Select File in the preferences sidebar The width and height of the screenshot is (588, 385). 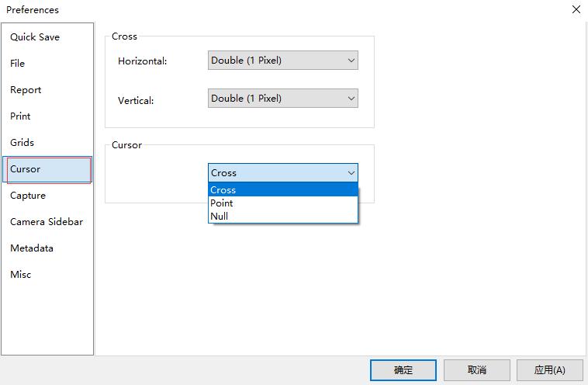click(x=18, y=64)
